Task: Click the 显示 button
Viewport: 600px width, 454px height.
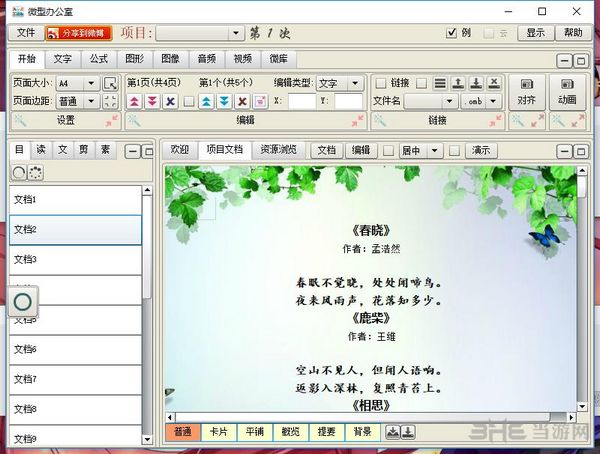Action: (x=536, y=33)
